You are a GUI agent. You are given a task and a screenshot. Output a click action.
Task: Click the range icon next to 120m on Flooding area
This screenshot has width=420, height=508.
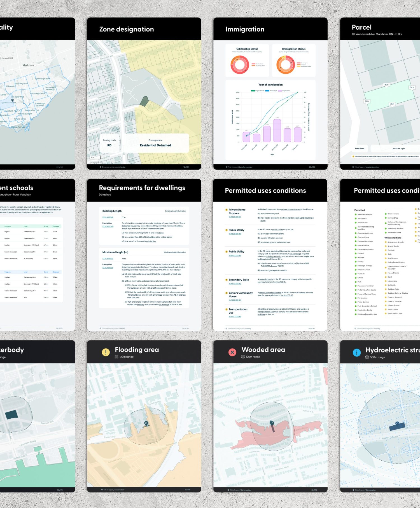pos(116,357)
